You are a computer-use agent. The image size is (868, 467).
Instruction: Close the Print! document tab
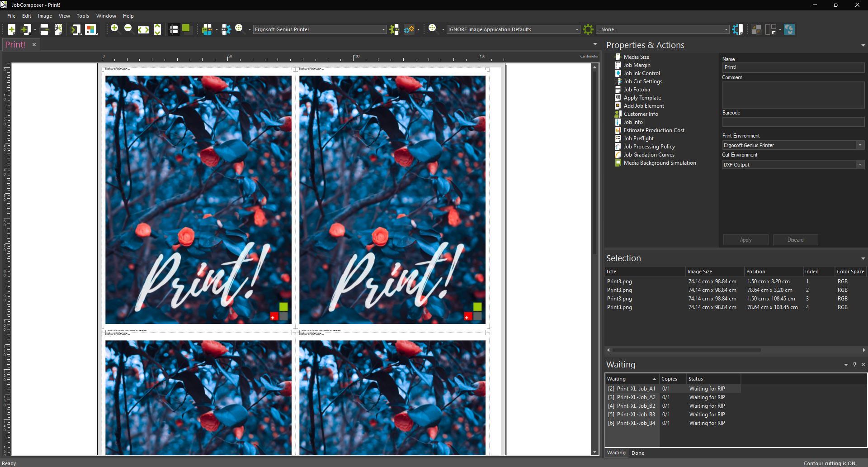(x=34, y=44)
